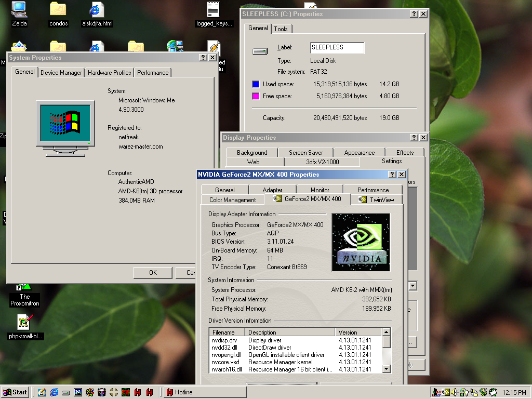Click the CD with lock tray icon

pyautogui.click(x=464, y=393)
